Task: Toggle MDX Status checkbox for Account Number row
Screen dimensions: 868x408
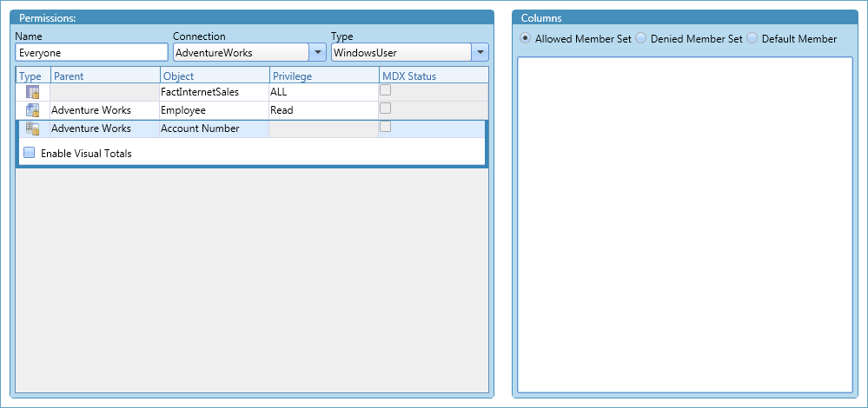Action: click(x=385, y=127)
